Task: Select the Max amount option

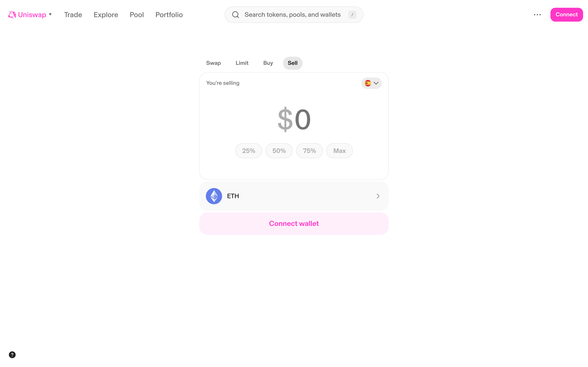Action: coord(339,150)
